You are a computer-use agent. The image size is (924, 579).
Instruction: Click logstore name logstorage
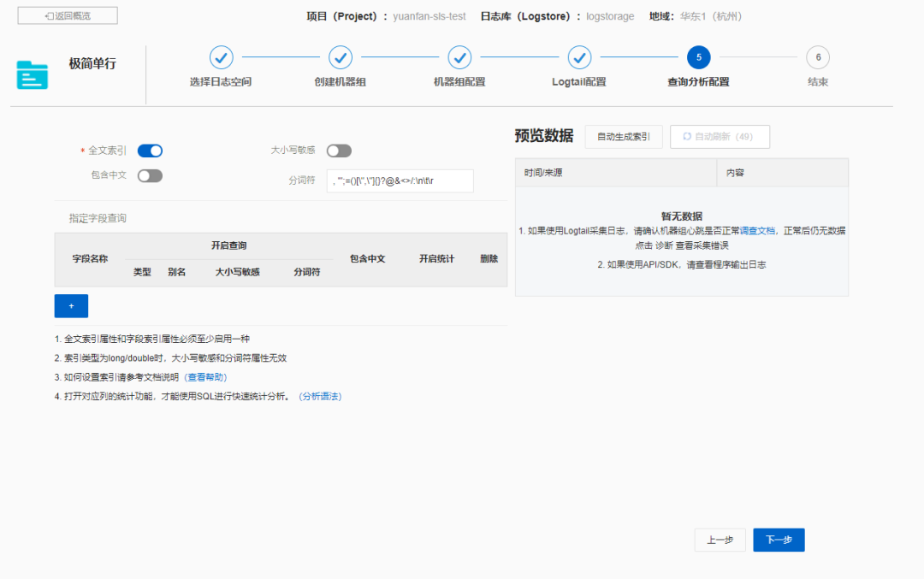pyautogui.click(x=610, y=16)
